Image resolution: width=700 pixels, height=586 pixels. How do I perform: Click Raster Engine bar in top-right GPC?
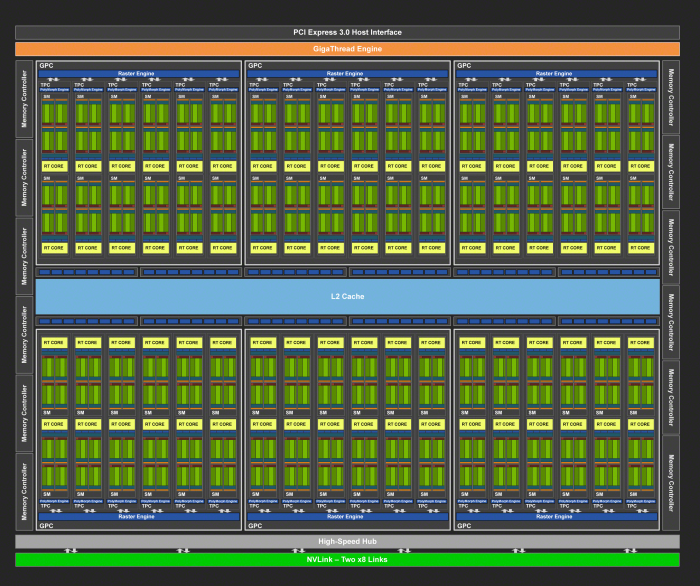click(x=556, y=74)
